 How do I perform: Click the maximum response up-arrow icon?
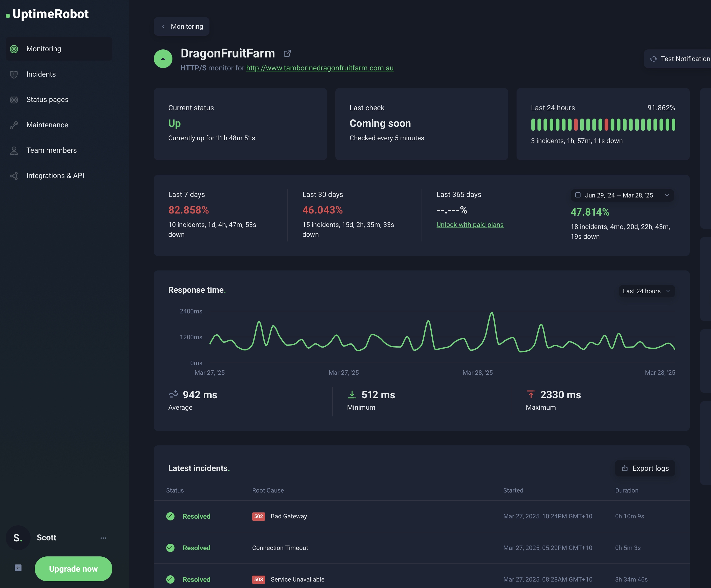[531, 394]
